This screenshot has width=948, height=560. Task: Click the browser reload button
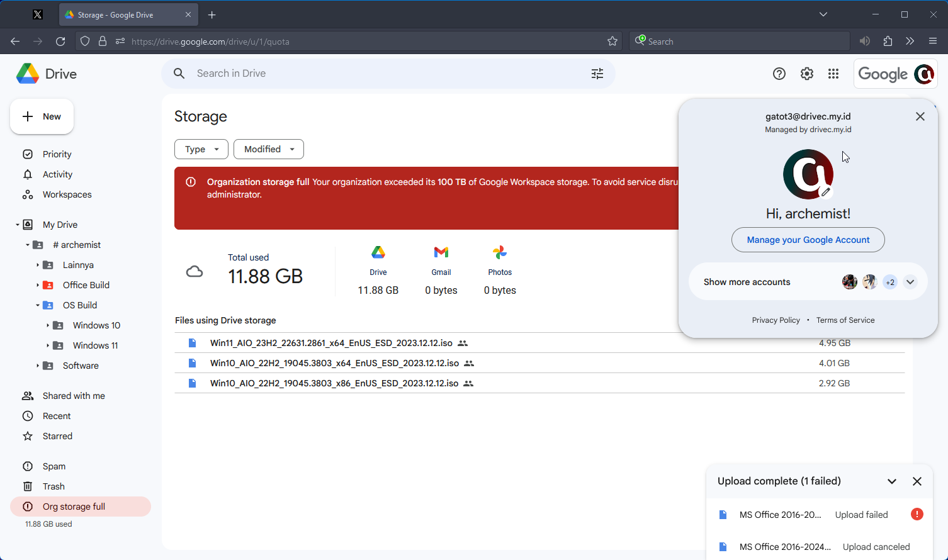(x=60, y=42)
